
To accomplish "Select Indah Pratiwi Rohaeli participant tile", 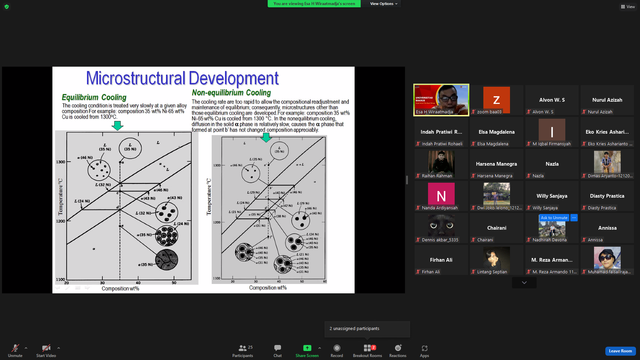I will 441,132.
